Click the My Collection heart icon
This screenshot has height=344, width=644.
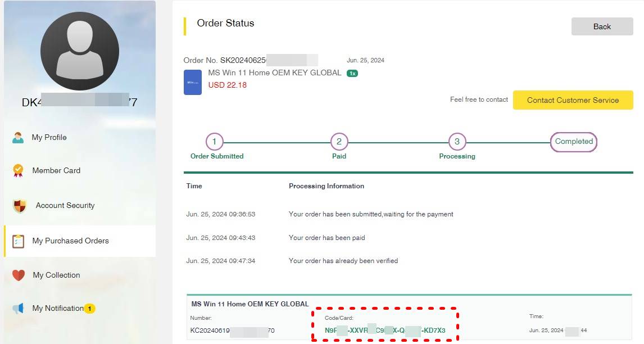point(19,275)
